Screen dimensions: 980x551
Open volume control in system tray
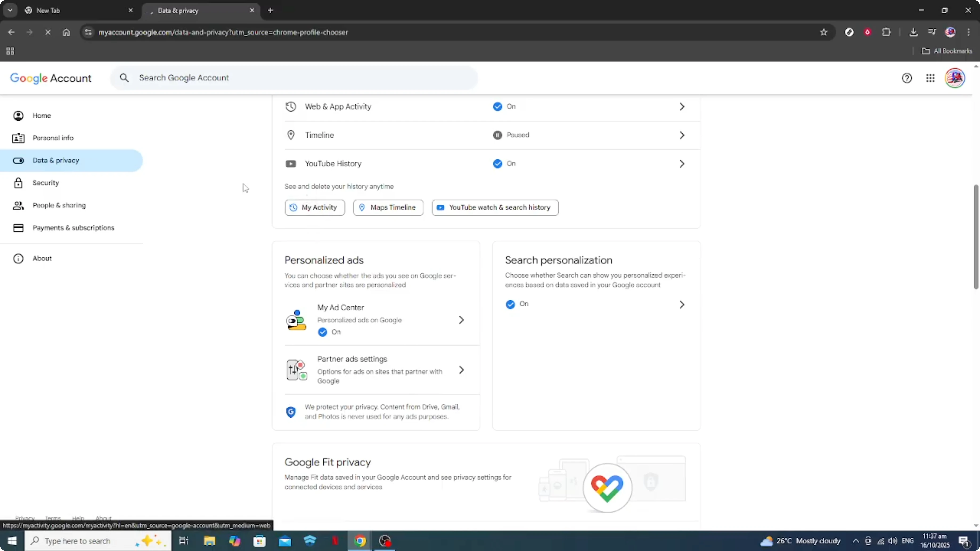point(892,541)
